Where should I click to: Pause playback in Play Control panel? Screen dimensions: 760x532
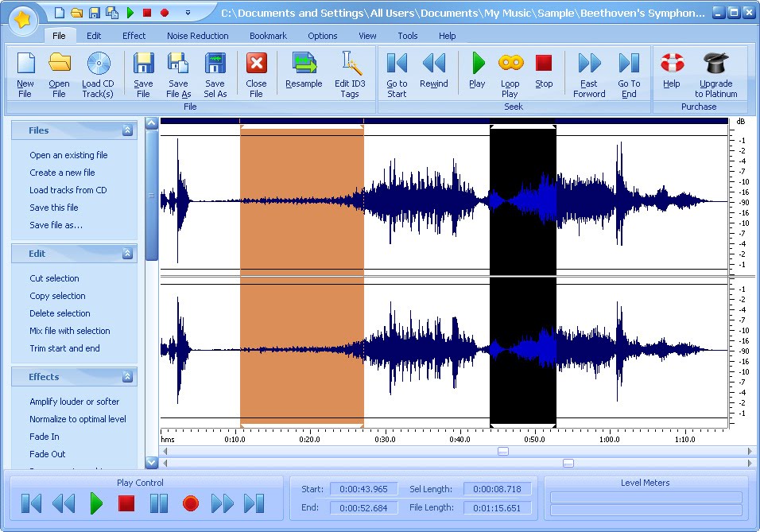[159, 503]
